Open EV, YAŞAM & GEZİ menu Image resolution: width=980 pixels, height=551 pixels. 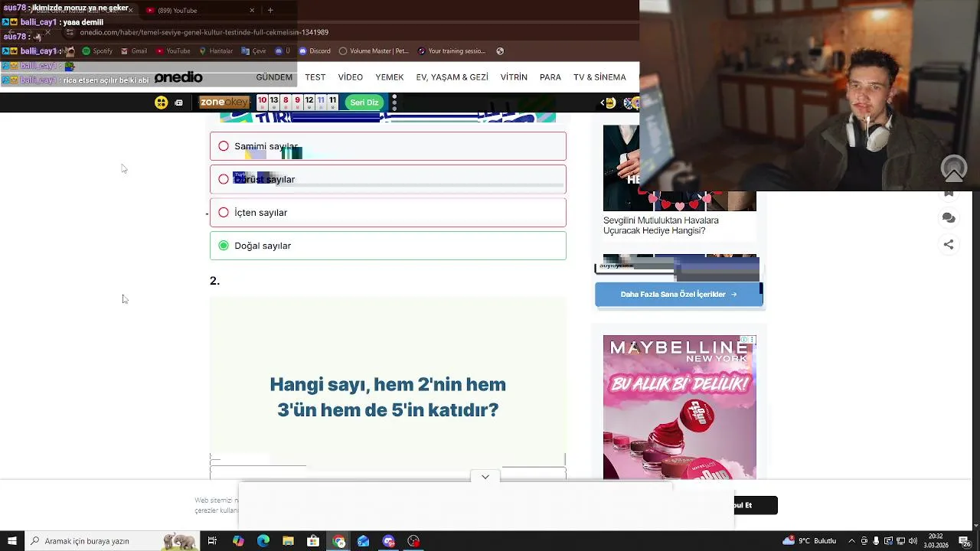452,77
